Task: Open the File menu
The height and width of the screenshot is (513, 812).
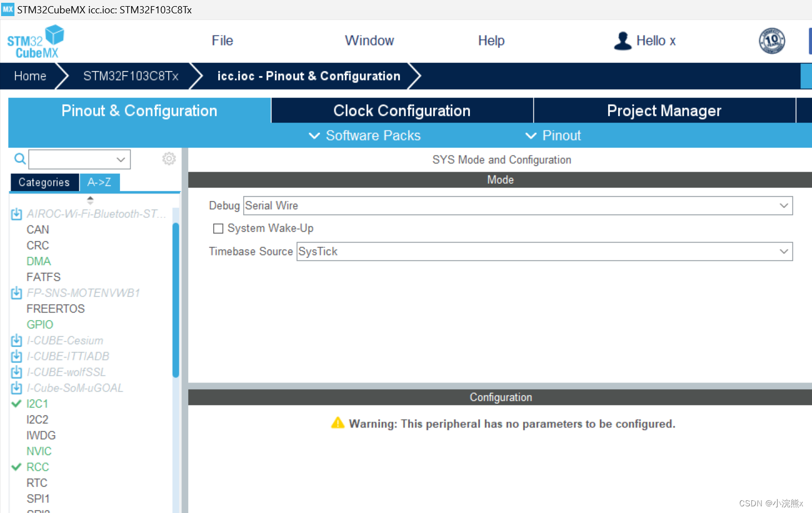Action: coord(222,41)
